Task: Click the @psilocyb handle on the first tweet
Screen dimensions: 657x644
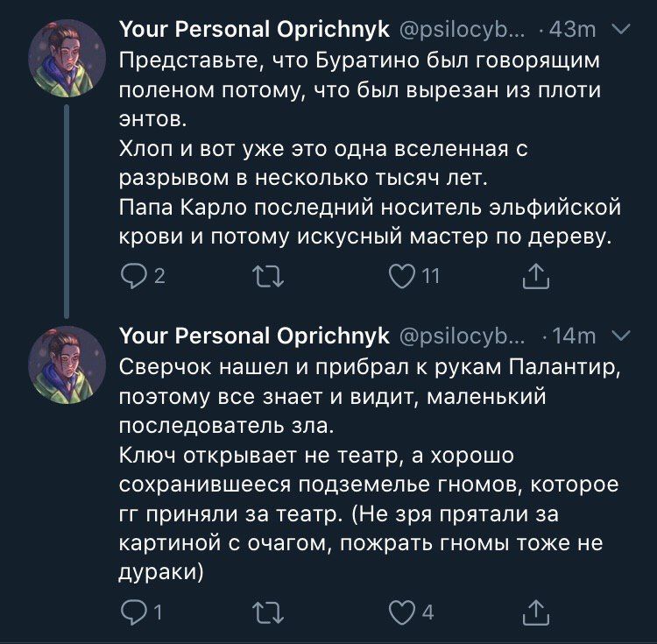Action: click(x=463, y=30)
